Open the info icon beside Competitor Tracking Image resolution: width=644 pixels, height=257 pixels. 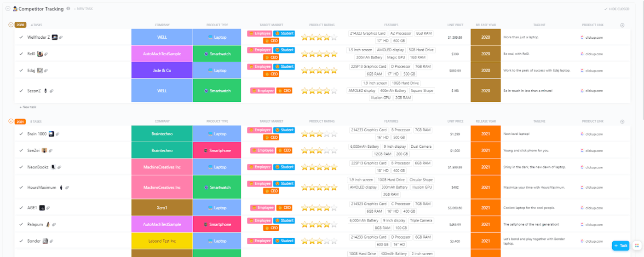click(69, 9)
